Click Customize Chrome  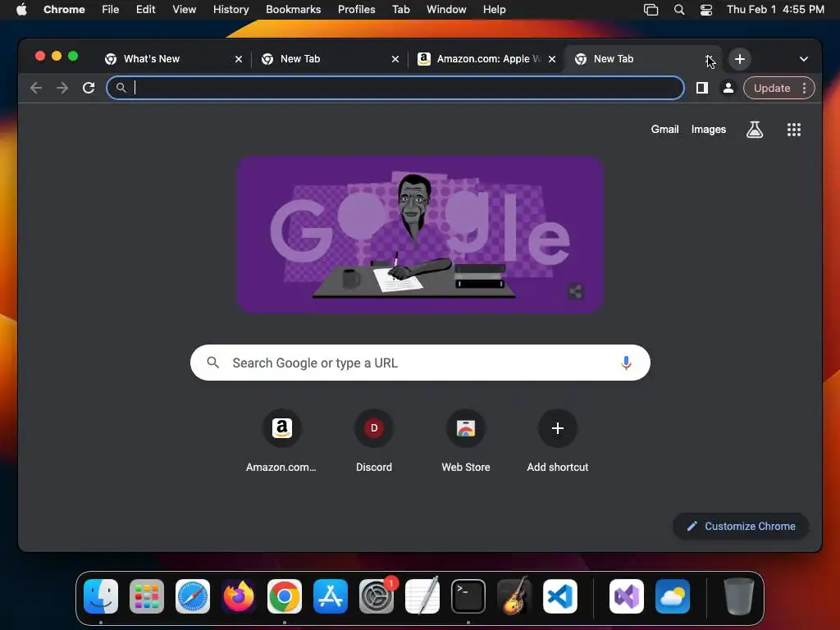pyautogui.click(x=741, y=526)
